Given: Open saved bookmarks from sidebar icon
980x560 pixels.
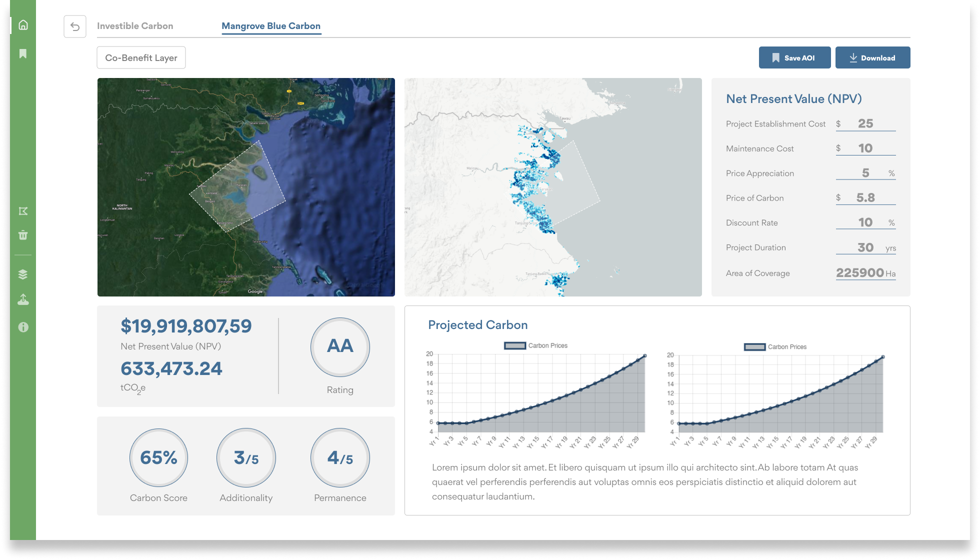Looking at the screenshot, I should click(x=23, y=53).
